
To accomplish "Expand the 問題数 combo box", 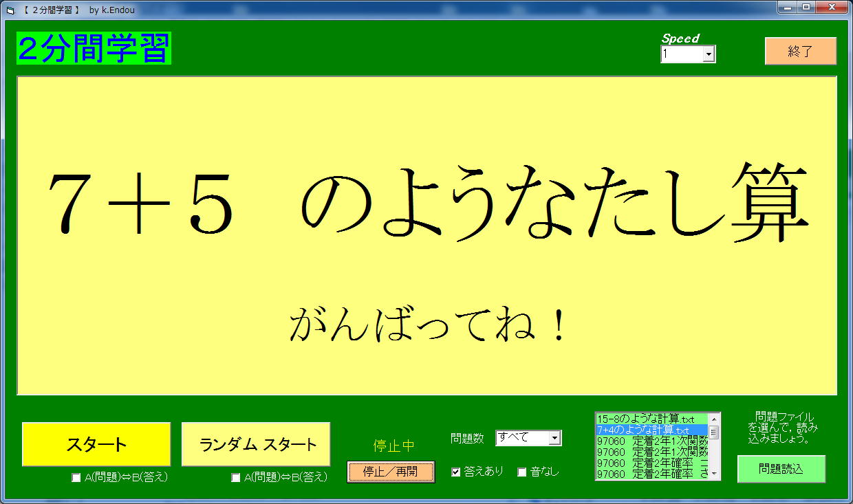I will coord(554,438).
